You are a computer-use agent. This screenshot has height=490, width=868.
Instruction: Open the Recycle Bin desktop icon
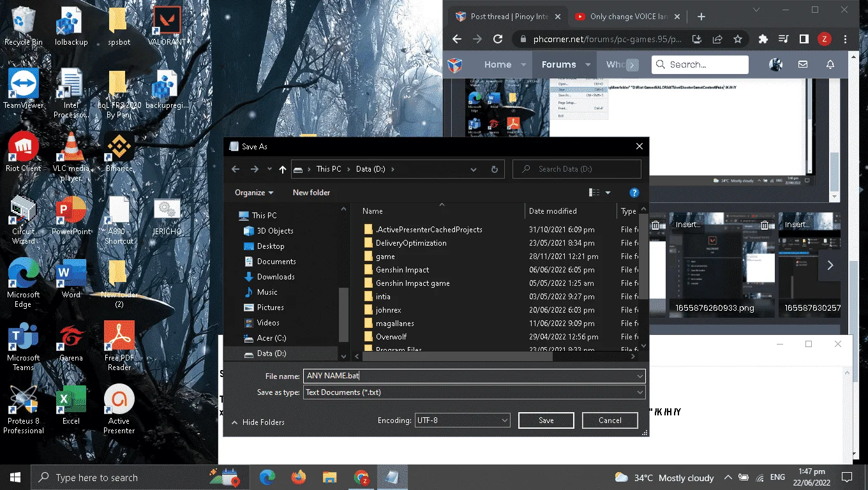click(x=24, y=27)
